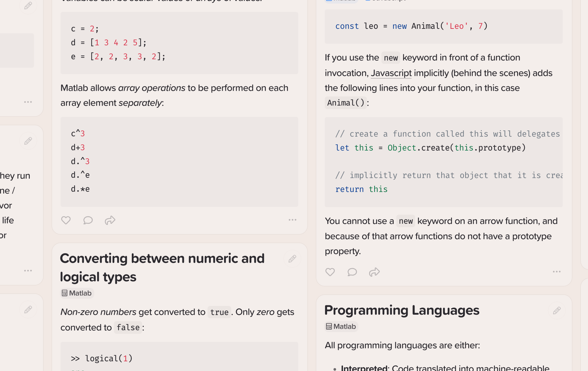The image size is (588, 371).
Task: Comment on the Matlab array operations card
Action: pyautogui.click(x=88, y=220)
